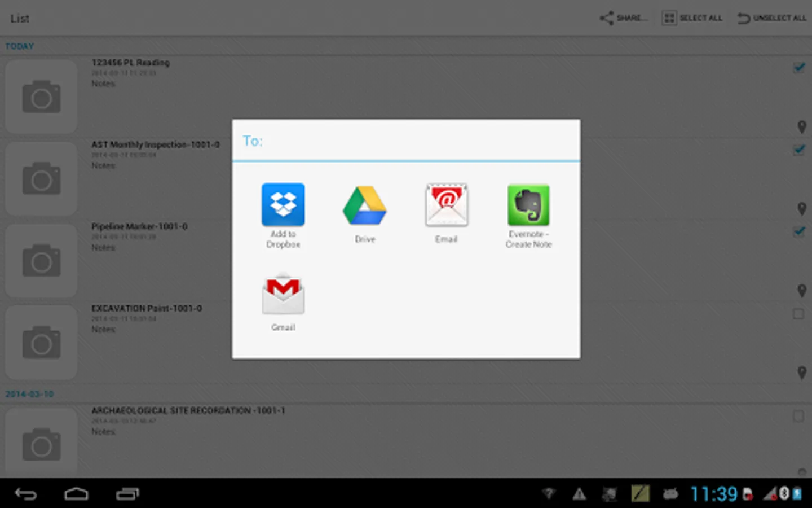Open the 11:39 clock in status bar
This screenshot has height=508, width=812.
tap(714, 494)
